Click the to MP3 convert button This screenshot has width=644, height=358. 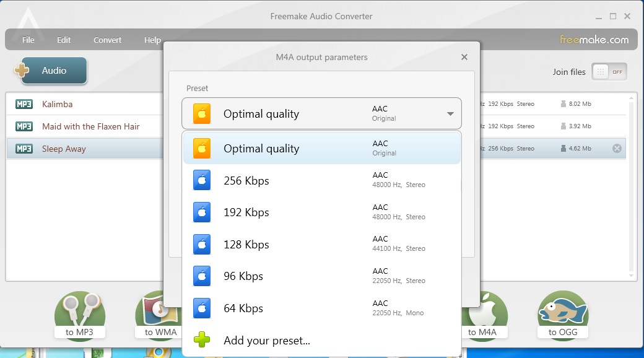pyautogui.click(x=80, y=315)
